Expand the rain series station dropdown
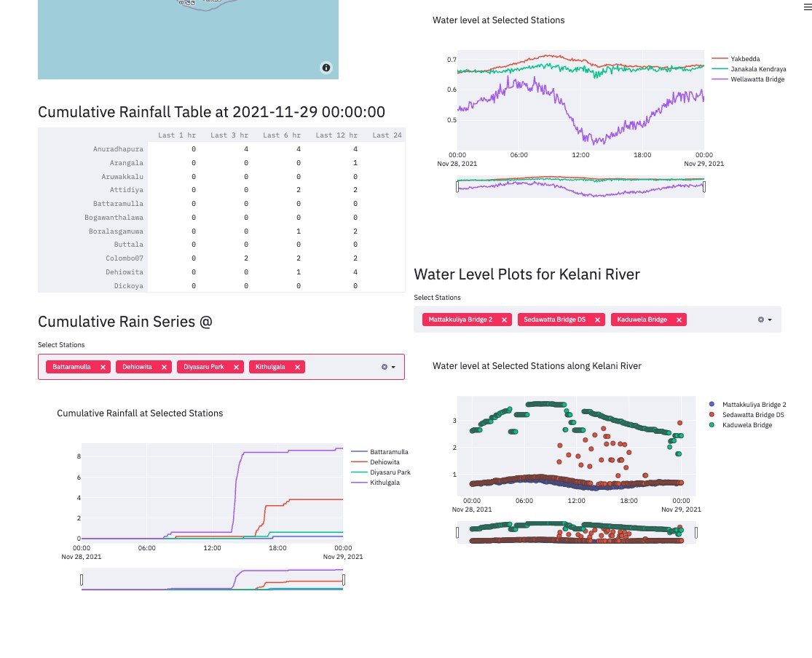This screenshot has width=812, height=658. (394, 367)
